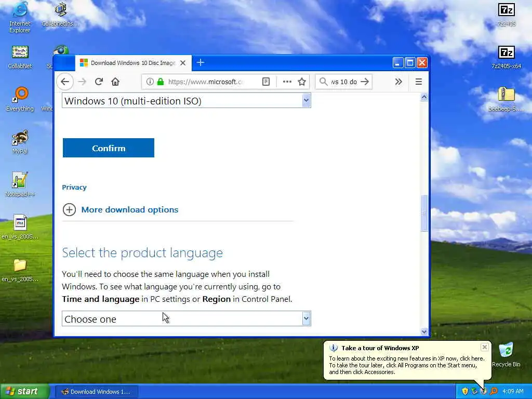Select the 7z2405 desktop icon

[x=506, y=14]
